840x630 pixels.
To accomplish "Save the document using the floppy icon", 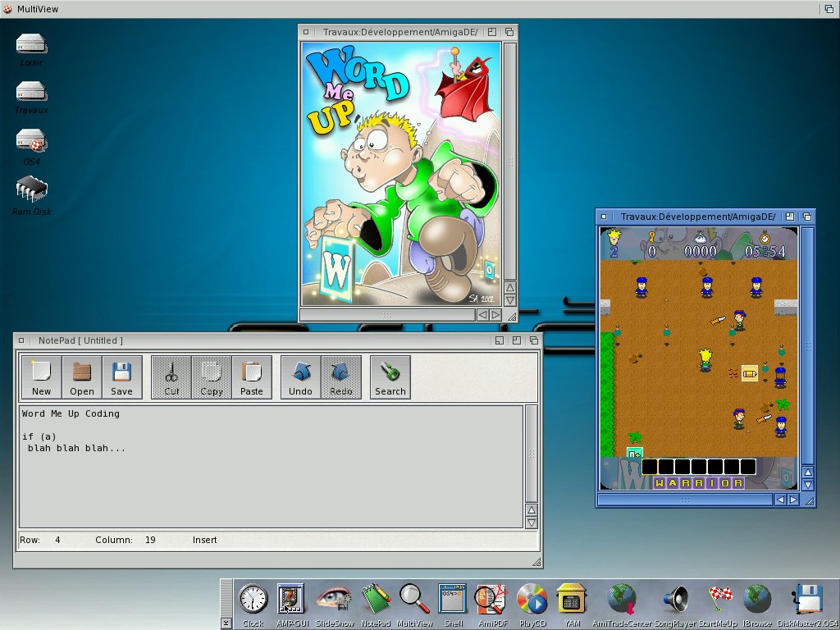I will [x=122, y=377].
